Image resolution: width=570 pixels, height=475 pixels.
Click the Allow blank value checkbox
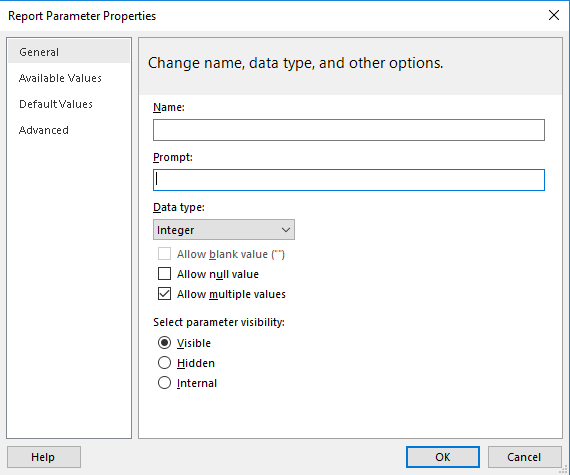(x=164, y=254)
